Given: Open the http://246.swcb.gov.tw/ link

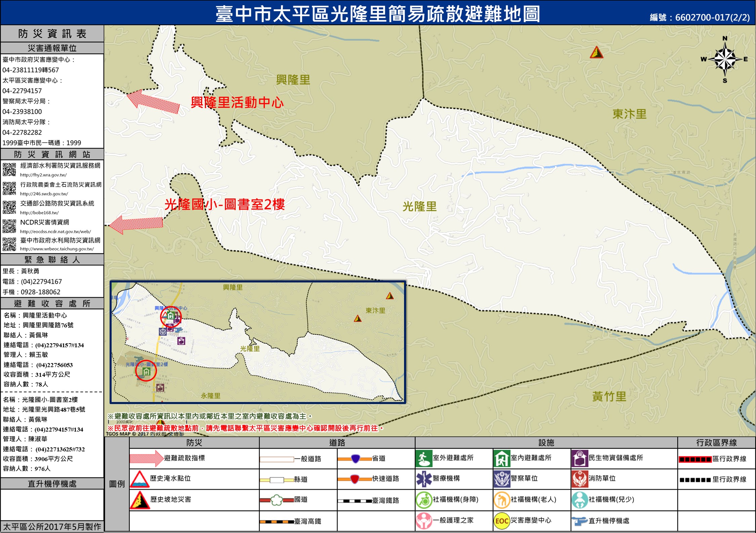Looking at the screenshot, I should pos(44,194).
